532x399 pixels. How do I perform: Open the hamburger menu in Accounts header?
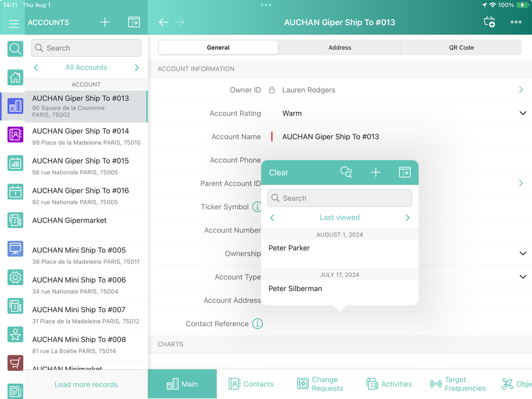tap(14, 23)
